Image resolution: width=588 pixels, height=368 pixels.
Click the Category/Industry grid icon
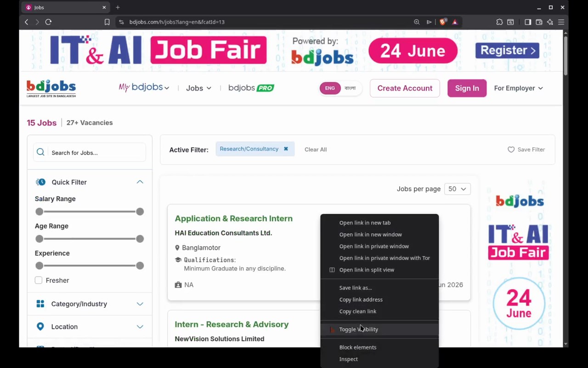(x=40, y=304)
